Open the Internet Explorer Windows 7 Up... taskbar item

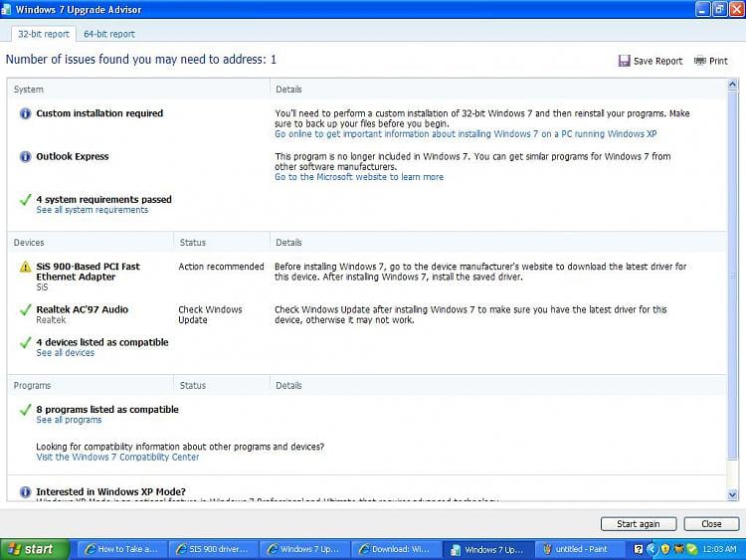[304, 549]
